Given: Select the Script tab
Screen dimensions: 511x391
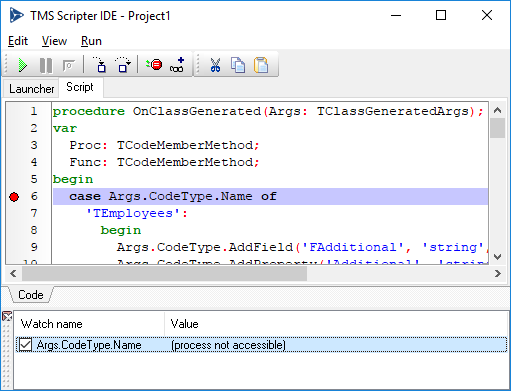Looking at the screenshot, I should pyautogui.click(x=80, y=87).
